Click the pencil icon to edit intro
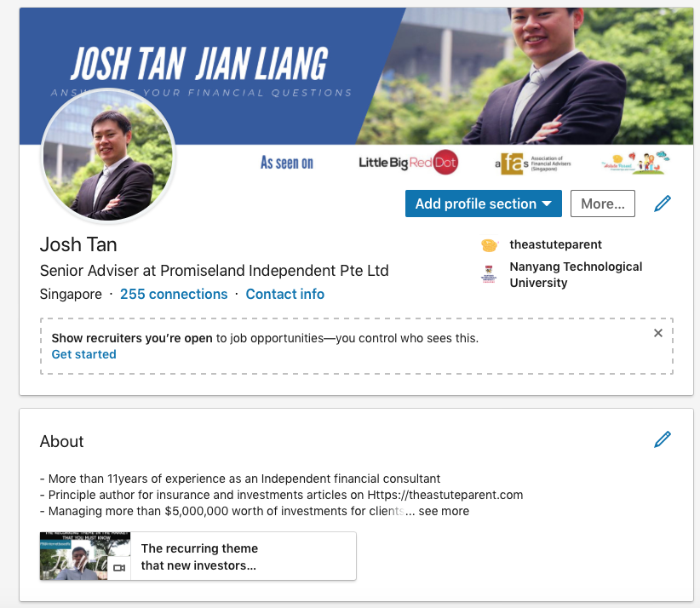The width and height of the screenshot is (700, 608). coord(663,204)
